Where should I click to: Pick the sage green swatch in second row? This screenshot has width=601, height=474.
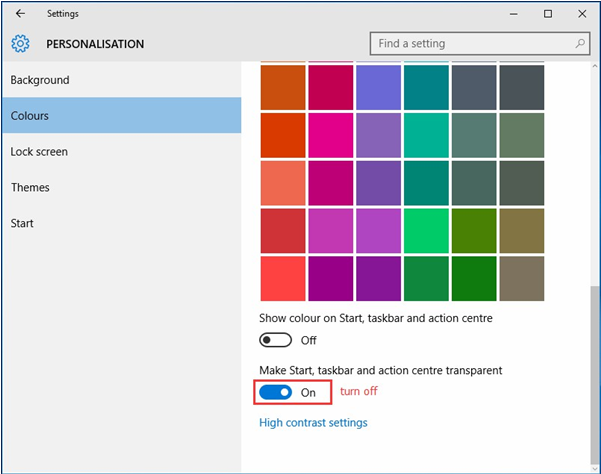(x=522, y=135)
